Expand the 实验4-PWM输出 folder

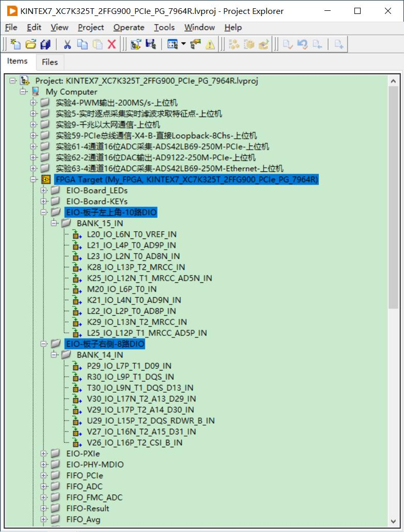click(x=33, y=103)
